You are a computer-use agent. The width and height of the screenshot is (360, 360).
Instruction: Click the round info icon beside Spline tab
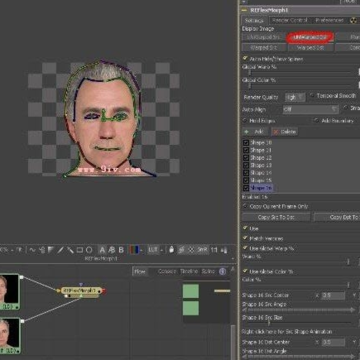[222, 272]
